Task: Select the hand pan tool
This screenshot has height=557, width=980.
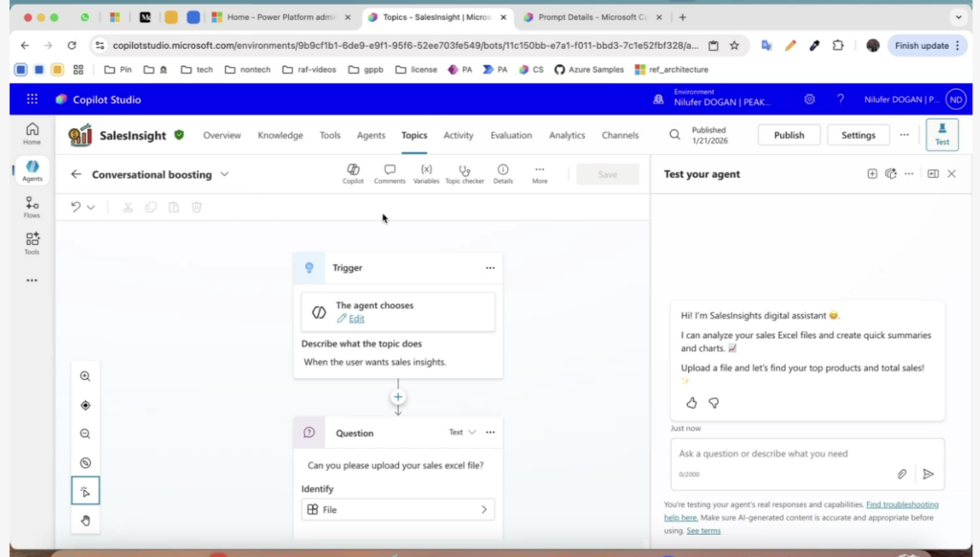Action: pyautogui.click(x=85, y=521)
